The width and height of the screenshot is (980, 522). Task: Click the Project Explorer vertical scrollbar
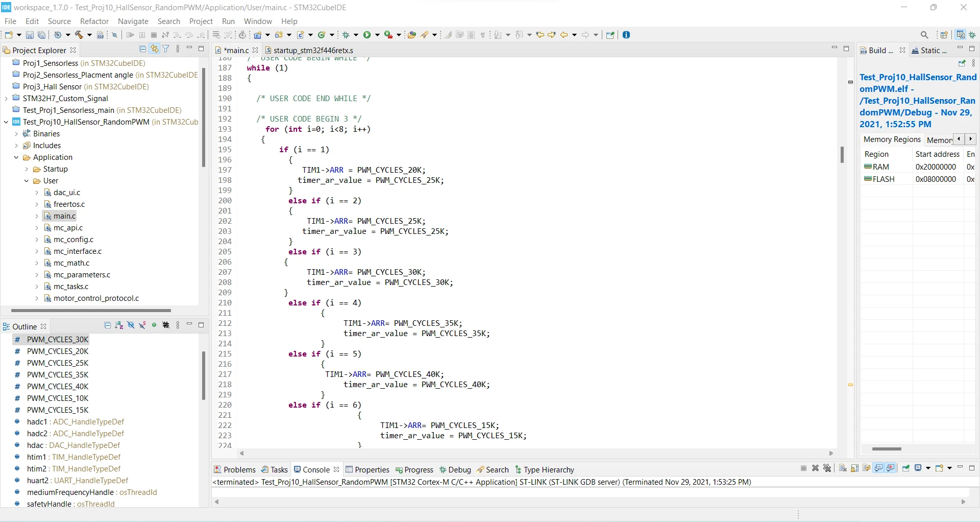[204, 117]
